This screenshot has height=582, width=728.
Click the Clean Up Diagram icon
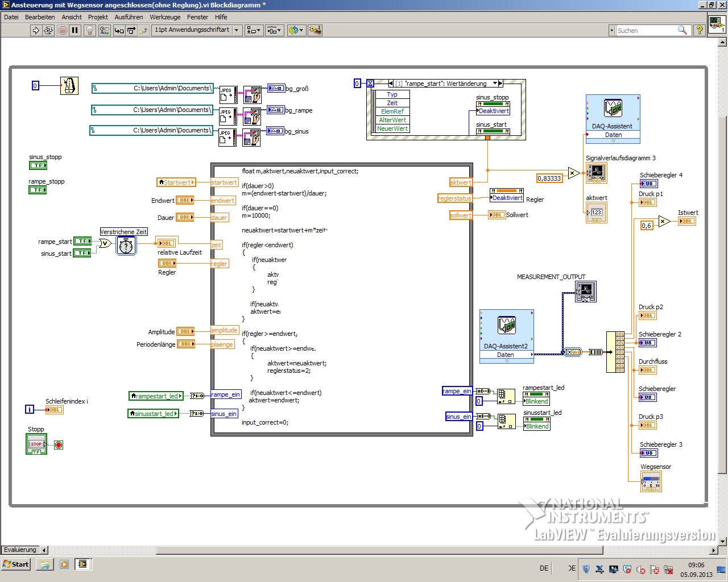(x=315, y=30)
